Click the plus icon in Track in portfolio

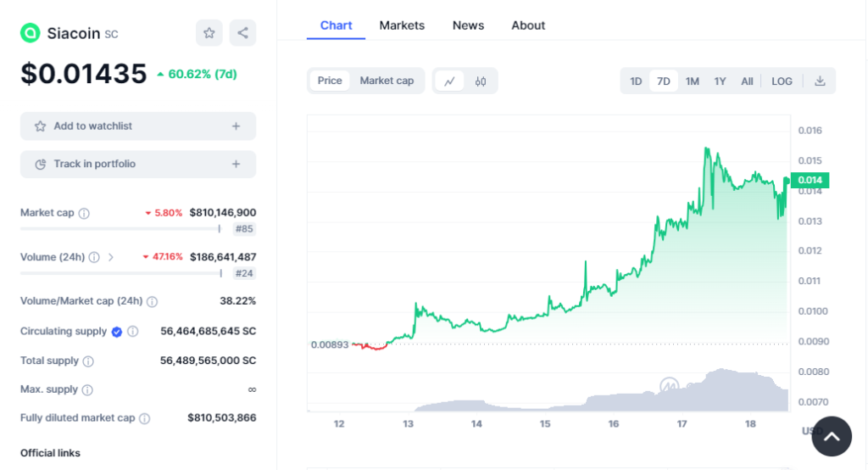click(x=236, y=164)
